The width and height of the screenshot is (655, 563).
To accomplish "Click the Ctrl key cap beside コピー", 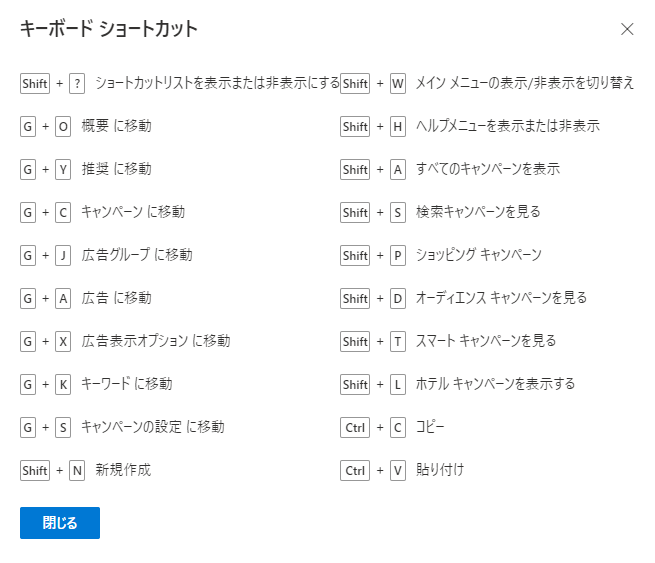I will pyautogui.click(x=355, y=427).
